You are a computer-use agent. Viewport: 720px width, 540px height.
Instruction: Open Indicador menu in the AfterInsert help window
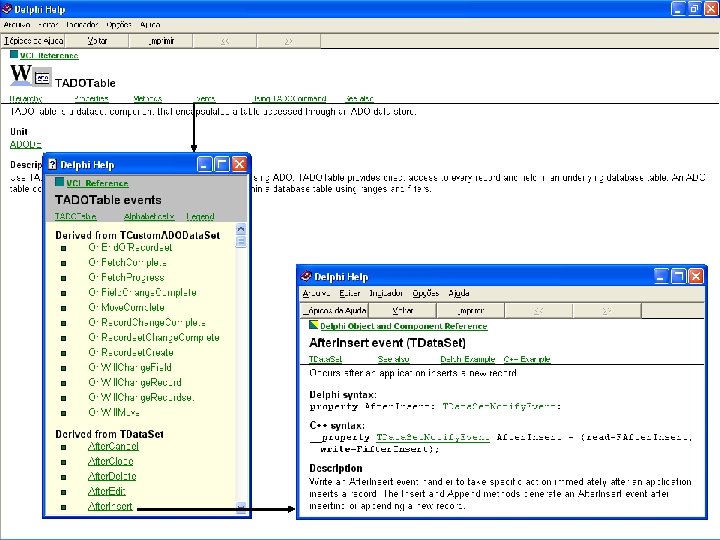pyautogui.click(x=386, y=293)
